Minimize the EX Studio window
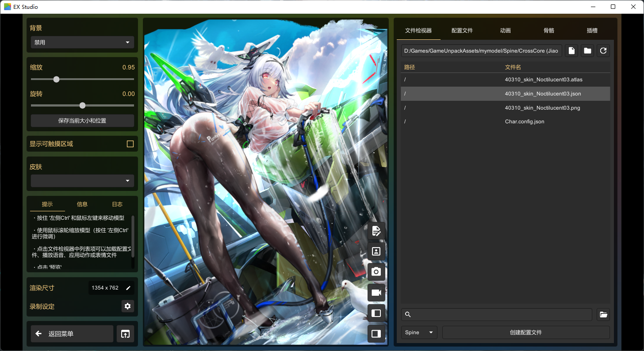This screenshot has height=351, width=644. [593, 7]
